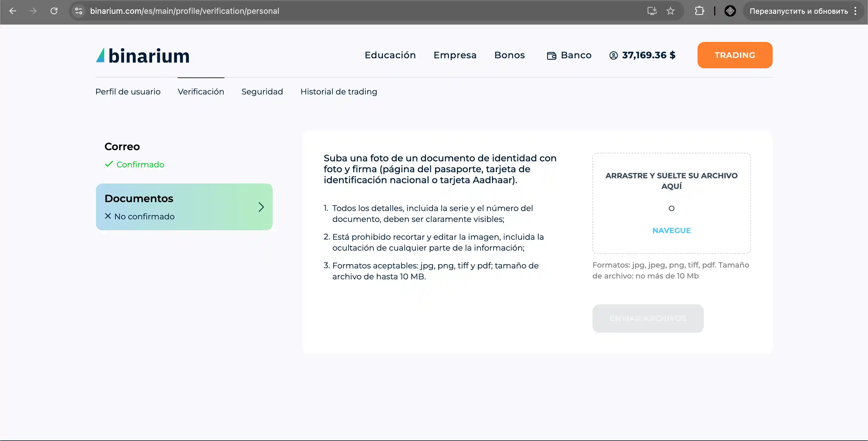The image size is (868, 441).
Task: Click the NAVEGUE file browse link
Action: 671,230
